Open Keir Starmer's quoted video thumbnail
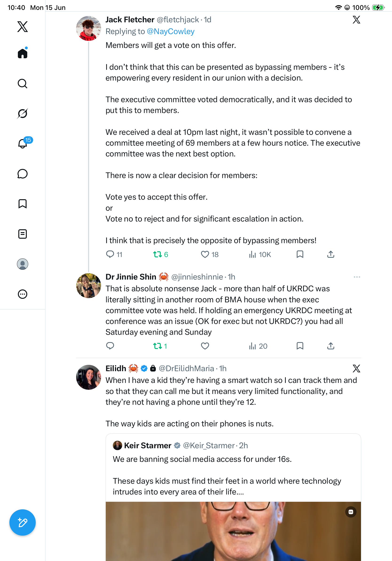The height and width of the screenshot is (561, 392). (233, 531)
